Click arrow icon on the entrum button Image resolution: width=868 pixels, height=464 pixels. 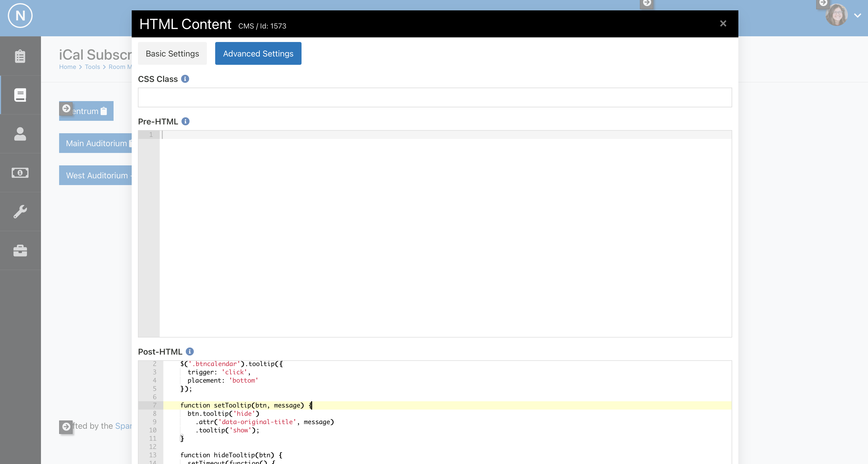point(66,109)
